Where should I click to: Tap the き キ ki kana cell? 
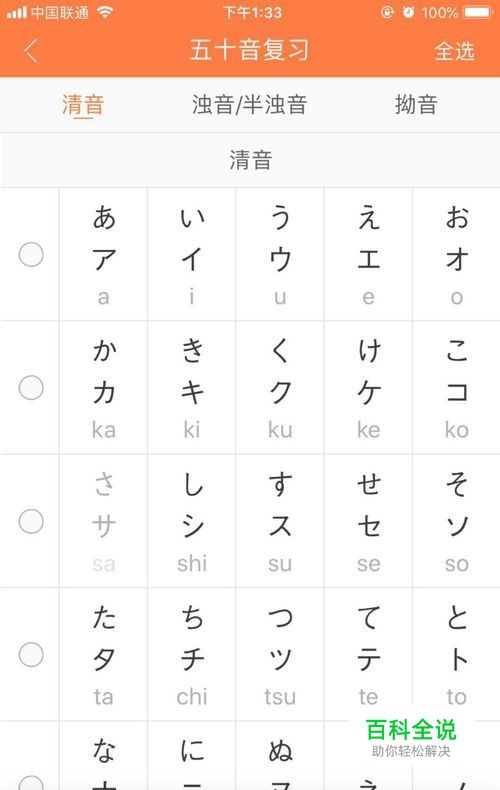tap(192, 388)
